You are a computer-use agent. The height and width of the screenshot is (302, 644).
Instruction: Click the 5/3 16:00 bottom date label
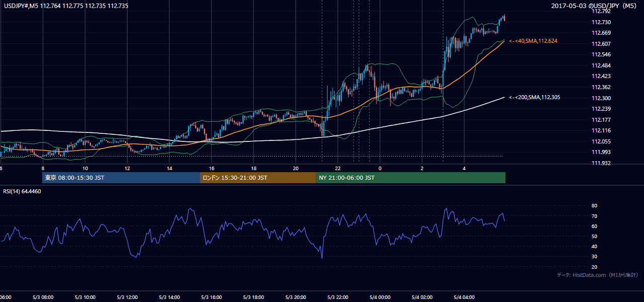pyautogui.click(x=212, y=297)
